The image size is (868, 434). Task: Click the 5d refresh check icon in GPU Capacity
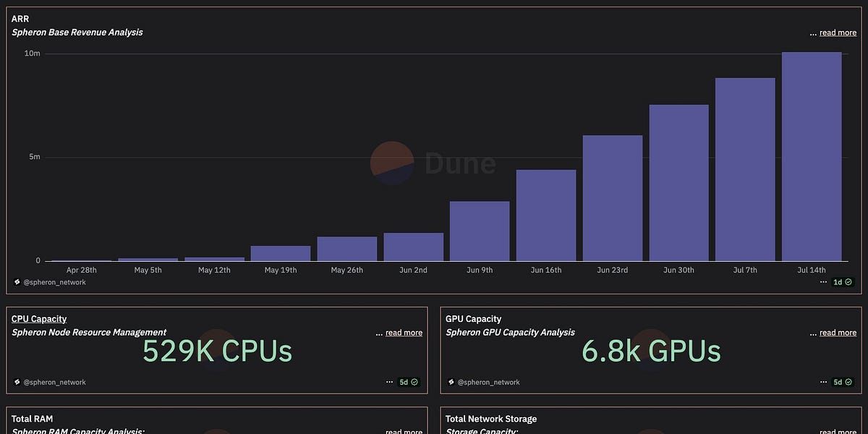848,382
